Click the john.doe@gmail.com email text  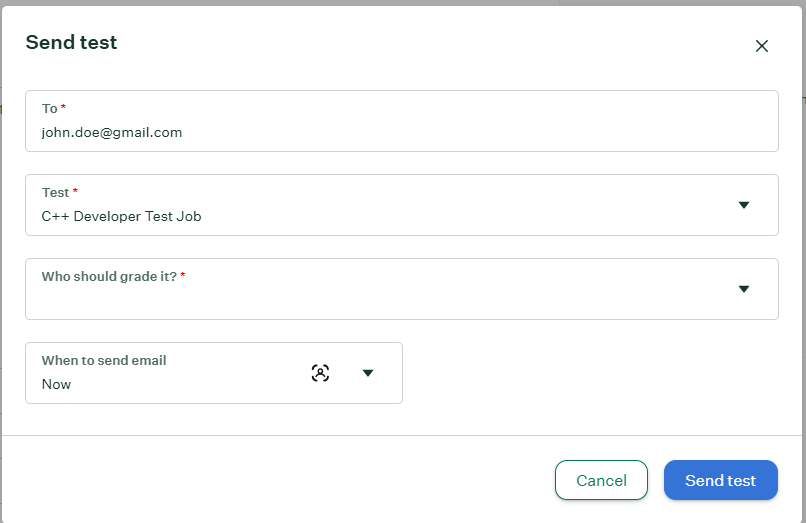(x=112, y=133)
